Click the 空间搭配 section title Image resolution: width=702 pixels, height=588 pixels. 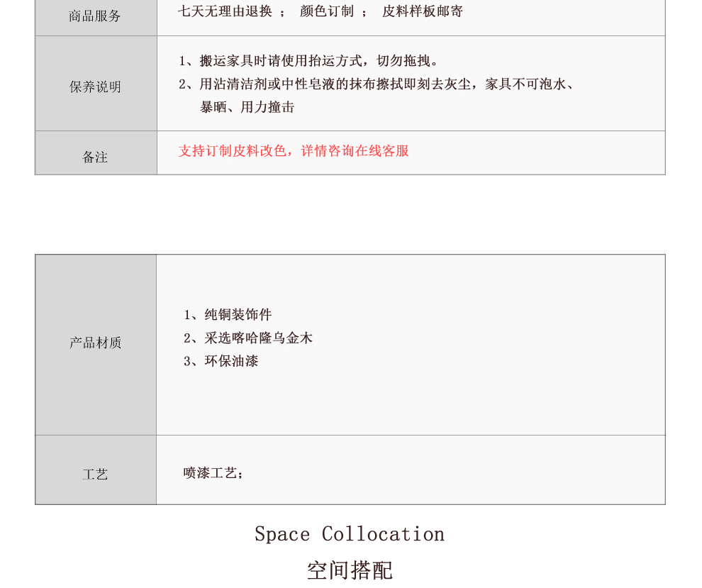click(350, 570)
